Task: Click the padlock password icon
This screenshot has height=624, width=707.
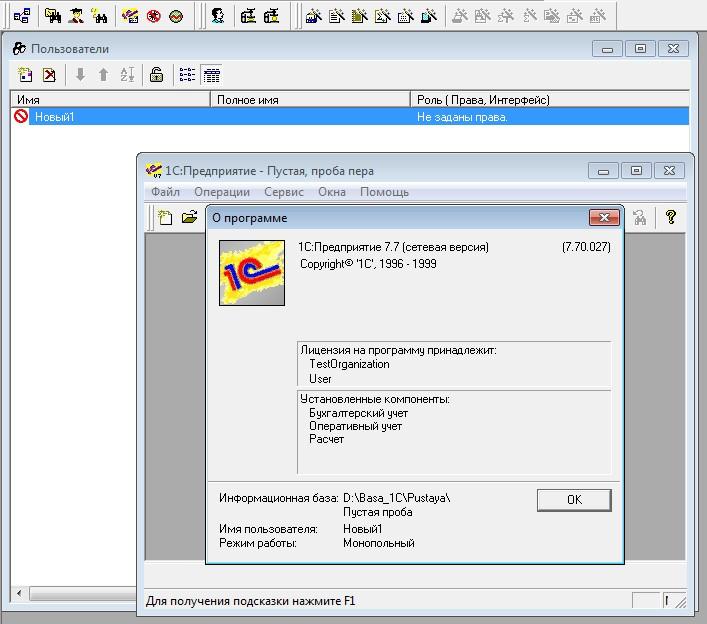Action: click(156, 75)
